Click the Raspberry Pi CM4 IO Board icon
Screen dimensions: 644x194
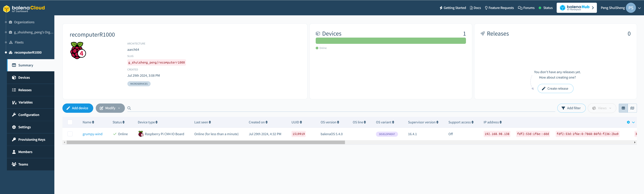pos(141,134)
